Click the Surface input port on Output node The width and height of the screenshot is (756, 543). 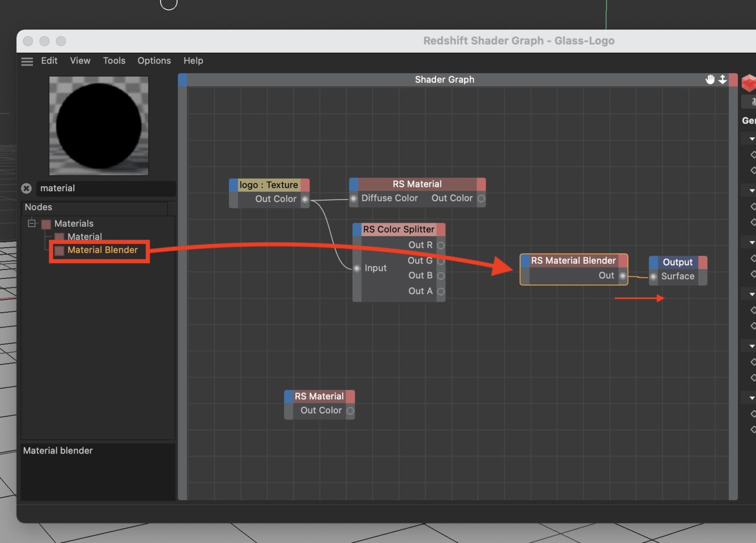653,277
